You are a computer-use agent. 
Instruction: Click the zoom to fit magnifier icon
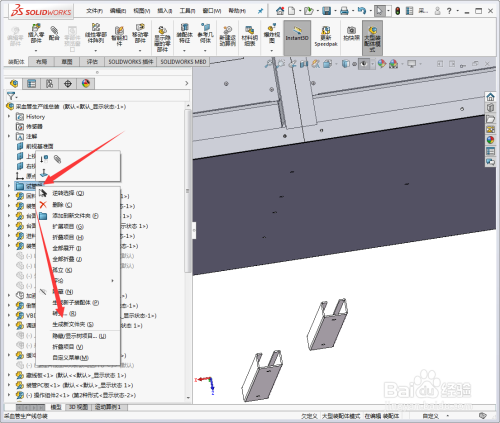(x=268, y=63)
